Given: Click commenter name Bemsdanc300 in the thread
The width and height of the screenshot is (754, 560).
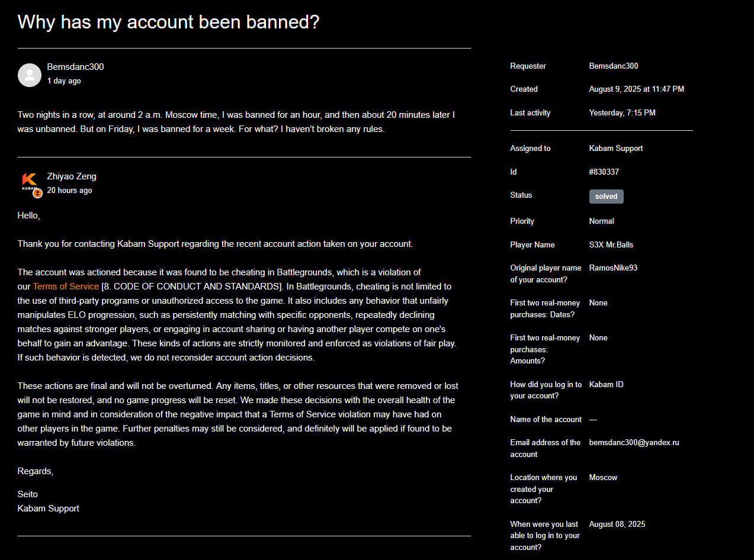Looking at the screenshot, I should (75, 67).
